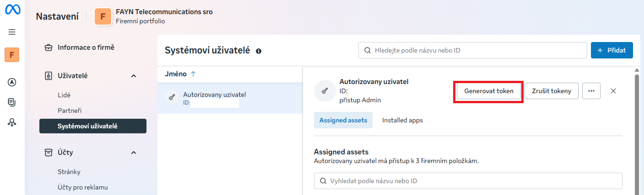Open the hierarchy icon in left rail
Viewport: 644px width, 195px height.
pyautogui.click(x=12, y=122)
